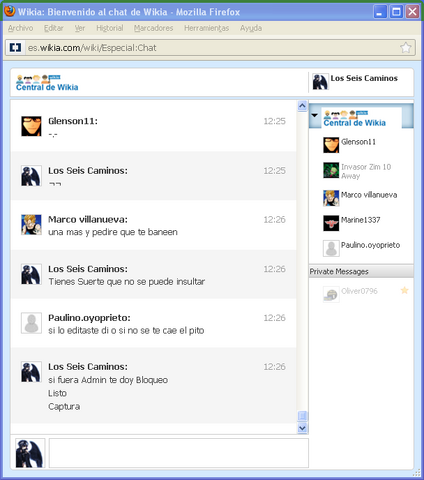Click the chat scrollbar down arrow

[302, 428]
